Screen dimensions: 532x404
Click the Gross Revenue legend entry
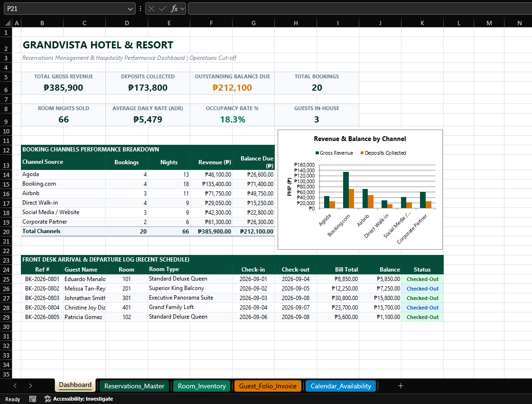(x=334, y=153)
